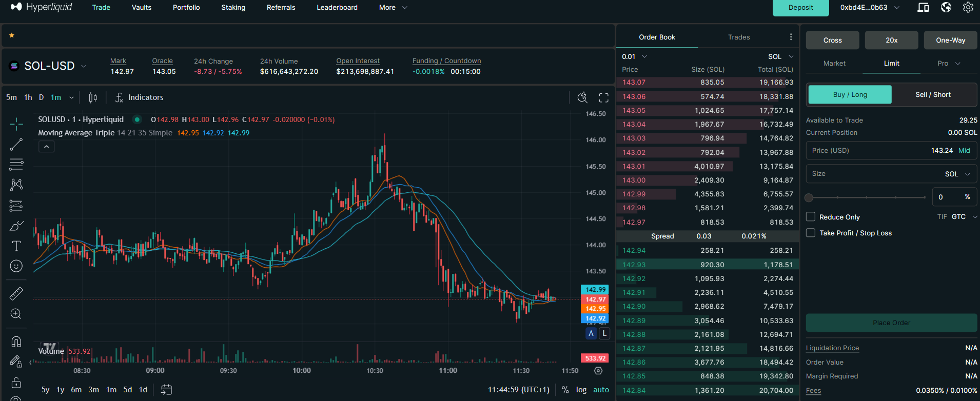Open the Fibonacci retracement tool group
Screen dimensions: 980x401
click(16, 165)
